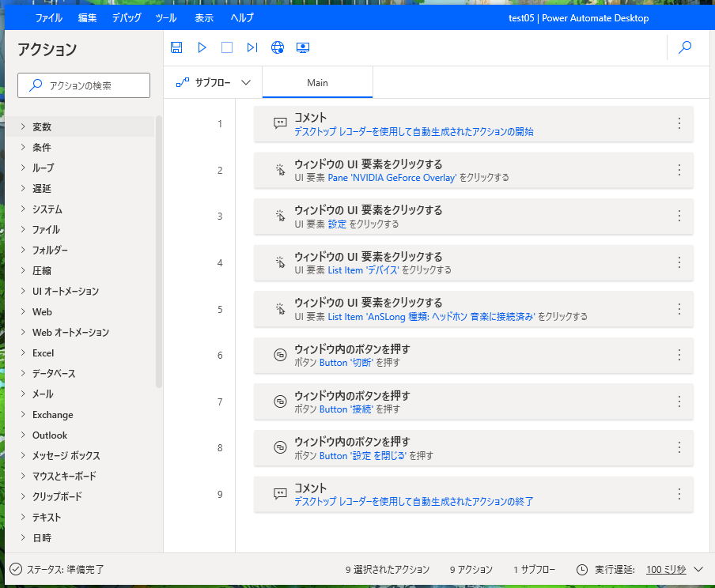715x588 pixels.
Task: Open the ファイル menu
Action: click(49, 17)
